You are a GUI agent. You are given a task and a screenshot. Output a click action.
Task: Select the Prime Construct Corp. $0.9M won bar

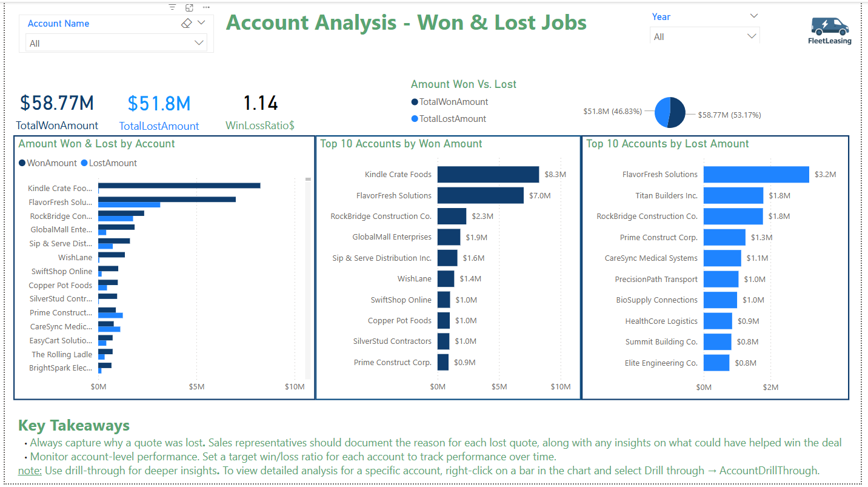click(443, 363)
